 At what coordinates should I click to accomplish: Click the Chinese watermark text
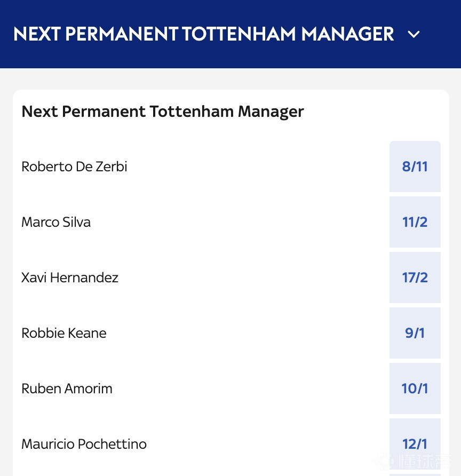point(425,462)
